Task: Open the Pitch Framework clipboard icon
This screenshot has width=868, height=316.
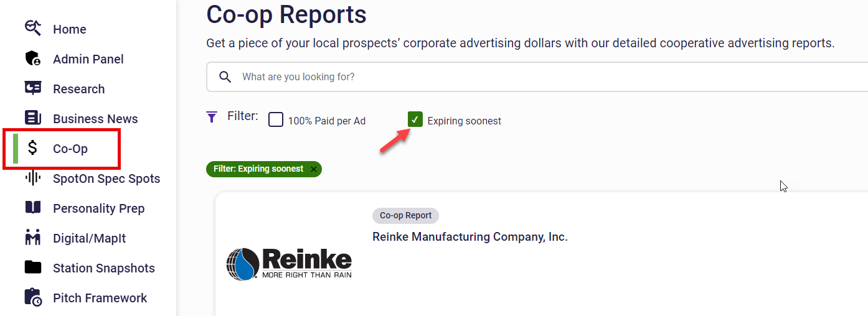Action: (33, 297)
